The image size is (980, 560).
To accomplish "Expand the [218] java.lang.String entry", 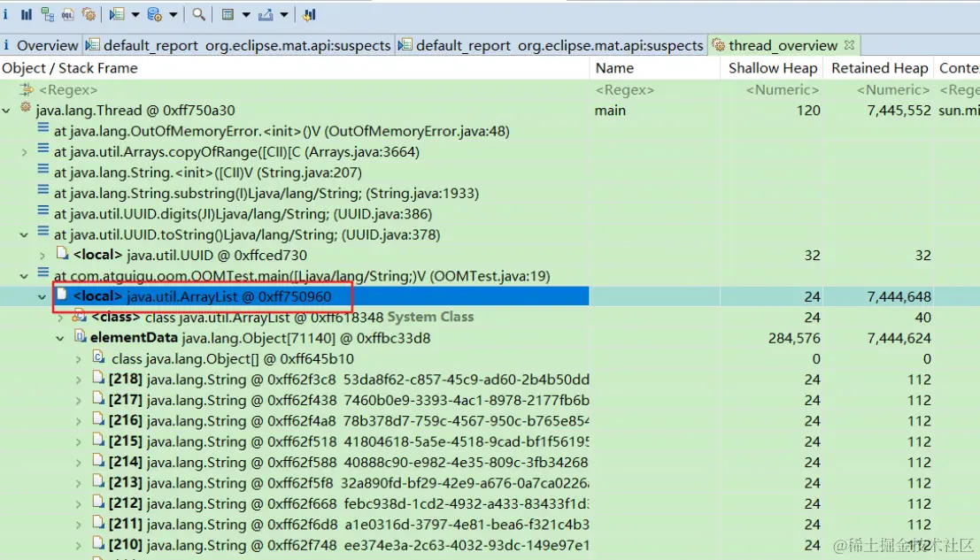I will [79, 380].
